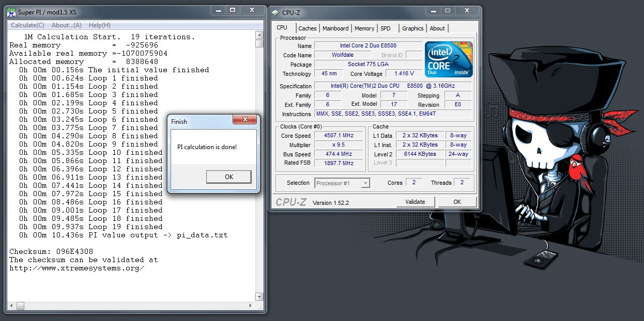Click the Code Name value 'Wolfdale'
The height and width of the screenshot is (321, 644).
pyautogui.click(x=343, y=55)
